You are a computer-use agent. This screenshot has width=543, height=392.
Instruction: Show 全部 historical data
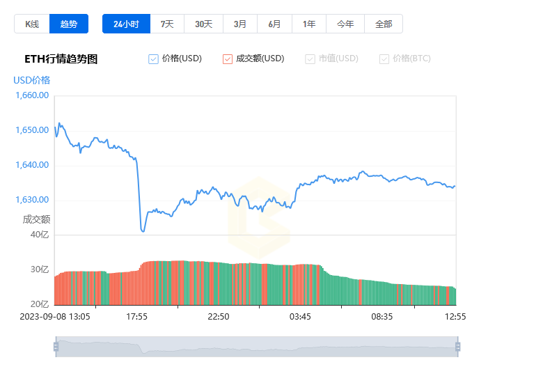point(384,24)
